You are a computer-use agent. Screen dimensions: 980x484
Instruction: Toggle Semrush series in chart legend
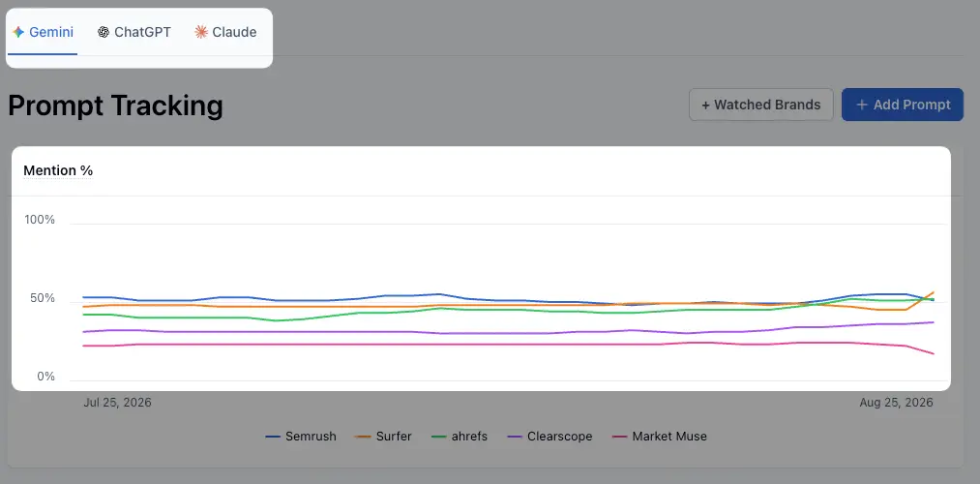[x=301, y=437]
